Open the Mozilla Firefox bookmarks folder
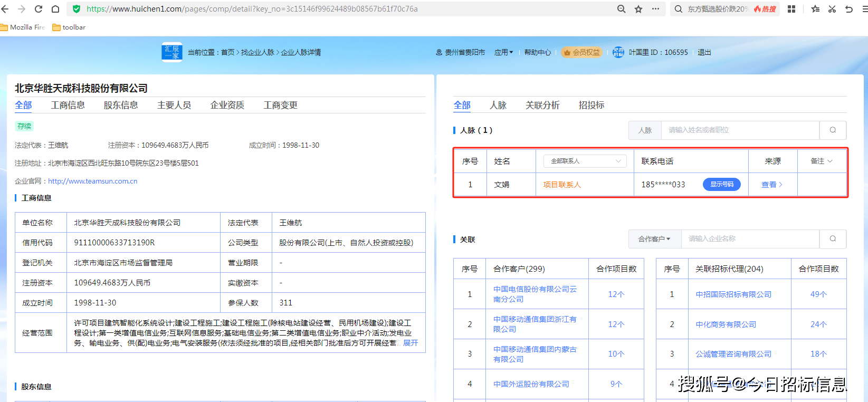The height and width of the screenshot is (402, 868). click(23, 27)
